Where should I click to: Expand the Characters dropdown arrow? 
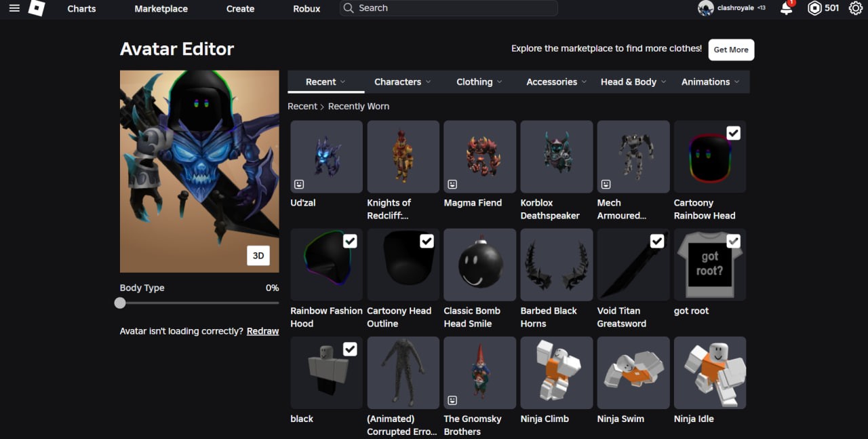[428, 82]
